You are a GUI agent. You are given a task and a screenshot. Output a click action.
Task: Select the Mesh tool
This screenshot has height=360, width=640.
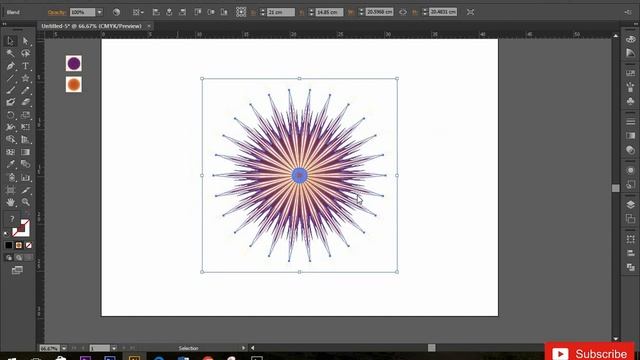[x=11, y=152]
